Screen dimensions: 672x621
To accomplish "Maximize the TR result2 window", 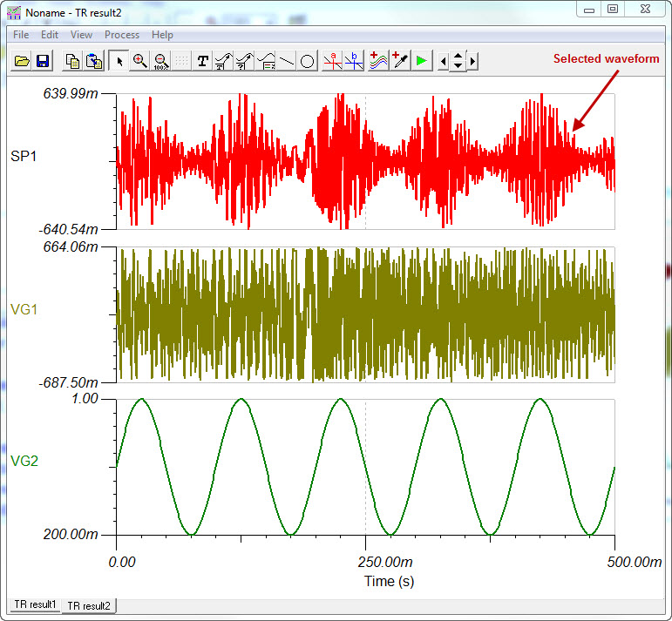I will (613, 9).
